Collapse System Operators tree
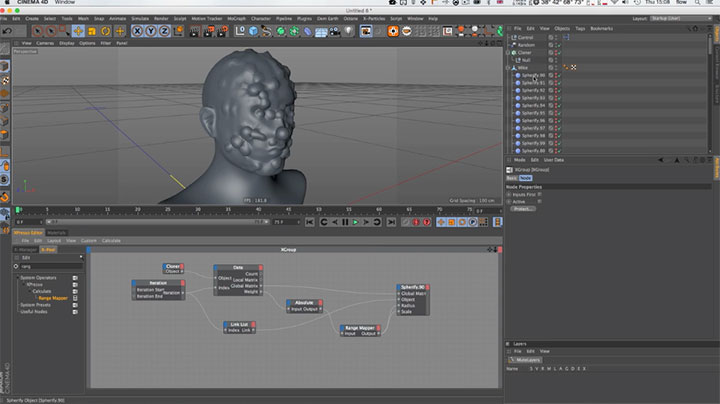 pyautogui.click(x=17, y=278)
